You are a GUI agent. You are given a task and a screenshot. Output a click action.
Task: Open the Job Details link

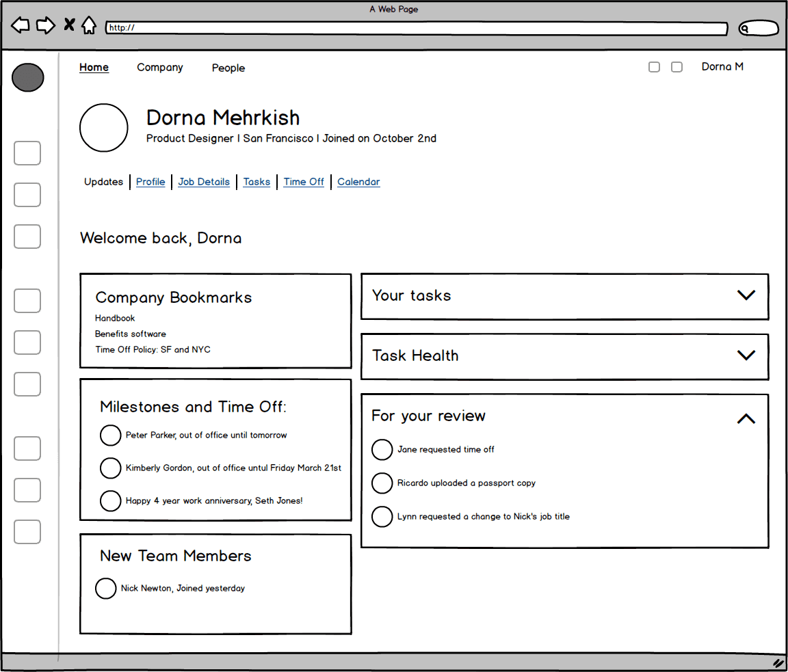pyautogui.click(x=204, y=182)
